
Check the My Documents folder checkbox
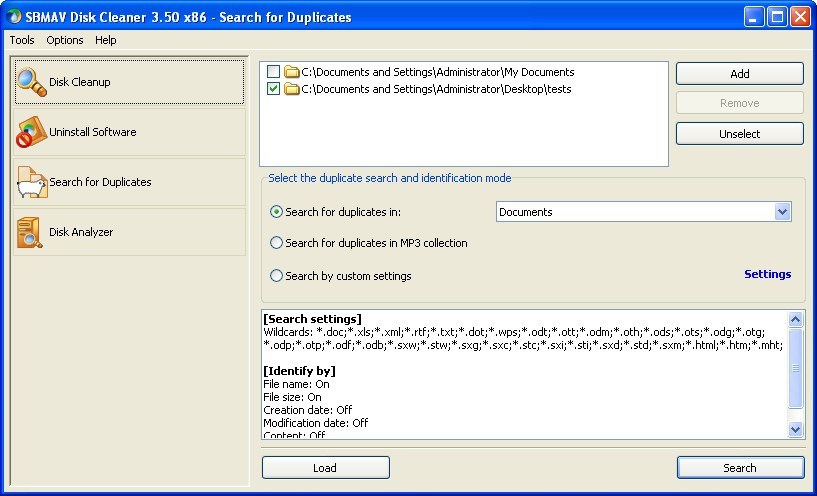(x=273, y=72)
